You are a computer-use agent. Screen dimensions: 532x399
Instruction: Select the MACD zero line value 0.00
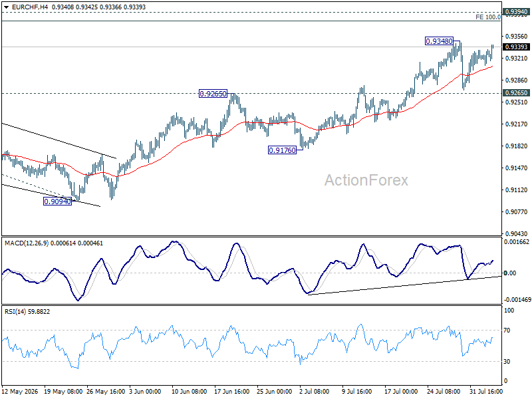[x=510, y=273]
